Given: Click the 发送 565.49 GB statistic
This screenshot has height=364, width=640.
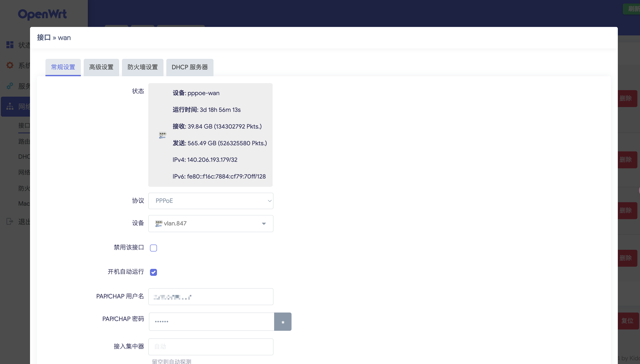Looking at the screenshot, I should pyautogui.click(x=220, y=143).
